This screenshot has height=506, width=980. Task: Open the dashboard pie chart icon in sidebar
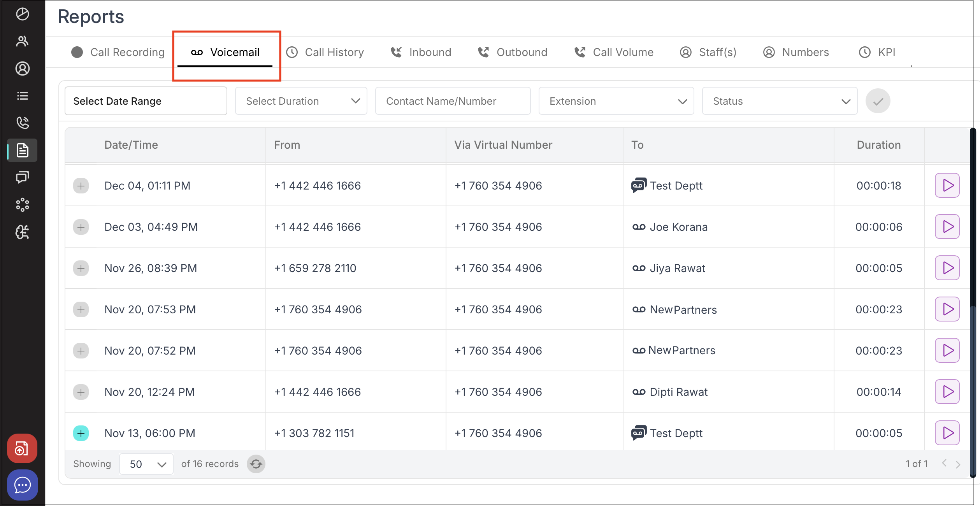(22, 14)
